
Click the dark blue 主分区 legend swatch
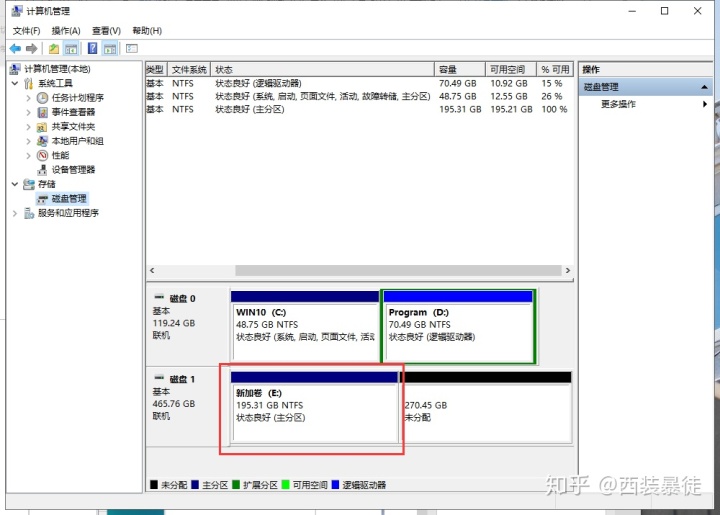[x=195, y=484]
